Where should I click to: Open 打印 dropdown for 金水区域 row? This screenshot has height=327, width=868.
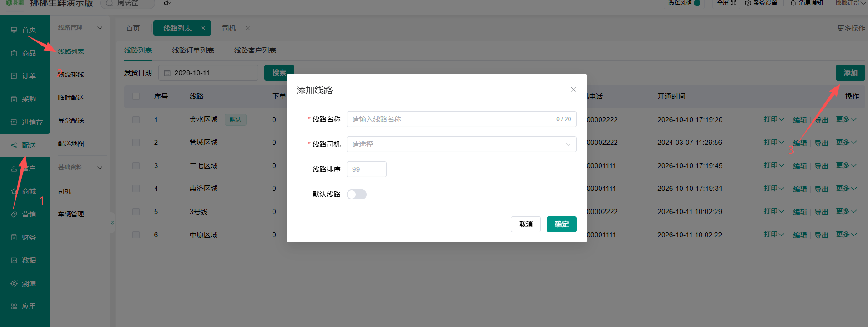pyautogui.click(x=774, y=119)
